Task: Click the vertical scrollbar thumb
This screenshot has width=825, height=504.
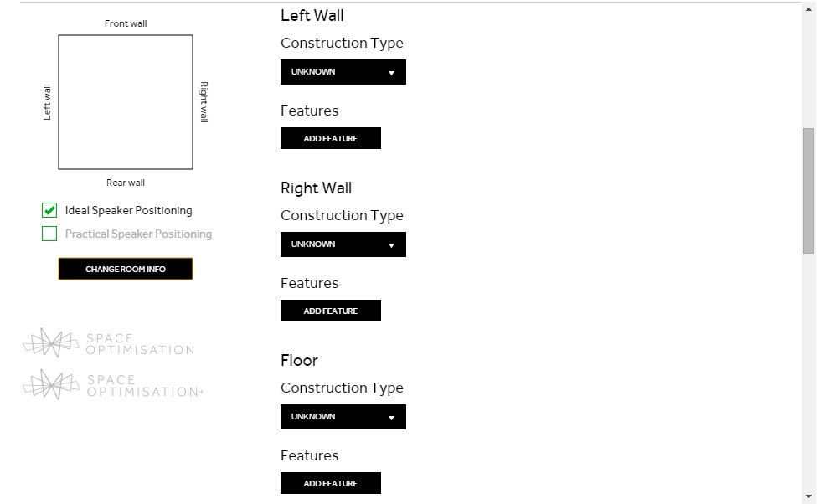Action: click(x=809, y=191)
